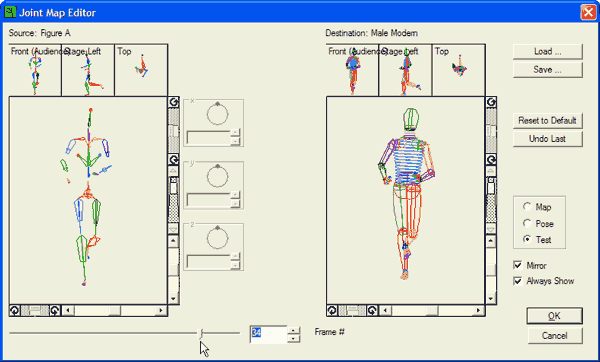The width and height of the screenshot is (600, 362).
Task: Click the Source view scroll-right arrow
Action: (x=161, y=310)
